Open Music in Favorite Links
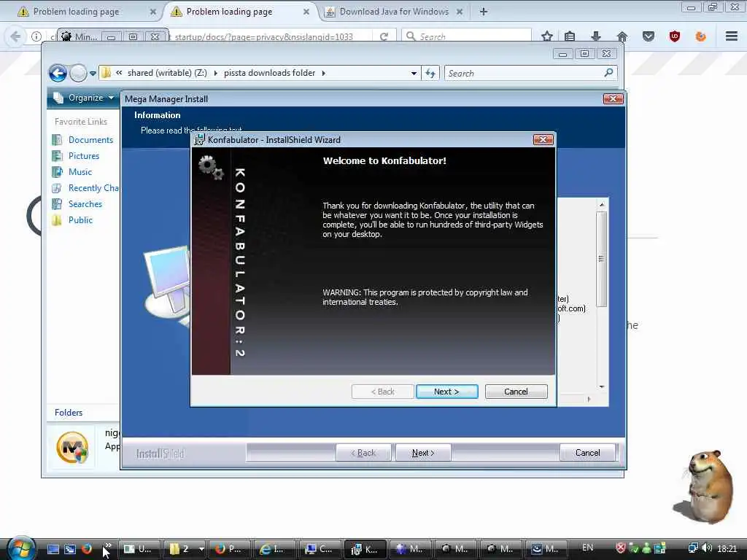 coord(80,172)
